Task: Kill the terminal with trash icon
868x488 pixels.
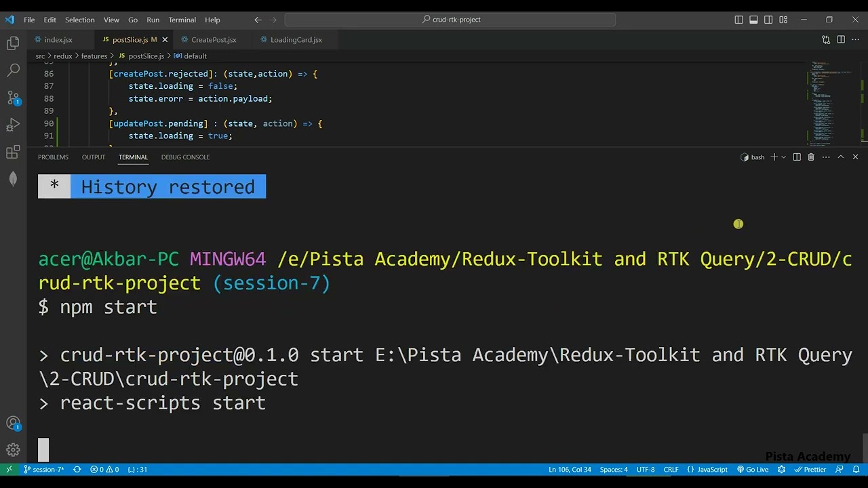Action: [811, 157]
